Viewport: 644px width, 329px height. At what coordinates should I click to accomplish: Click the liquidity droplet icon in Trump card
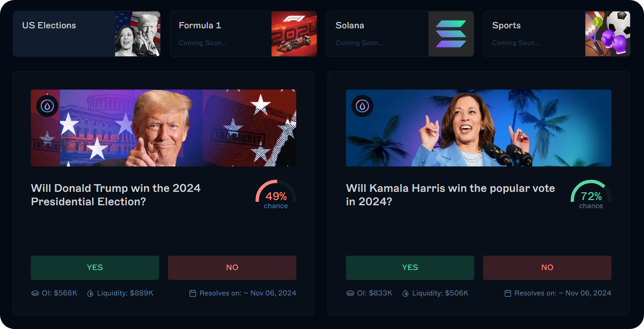point(90,293)
